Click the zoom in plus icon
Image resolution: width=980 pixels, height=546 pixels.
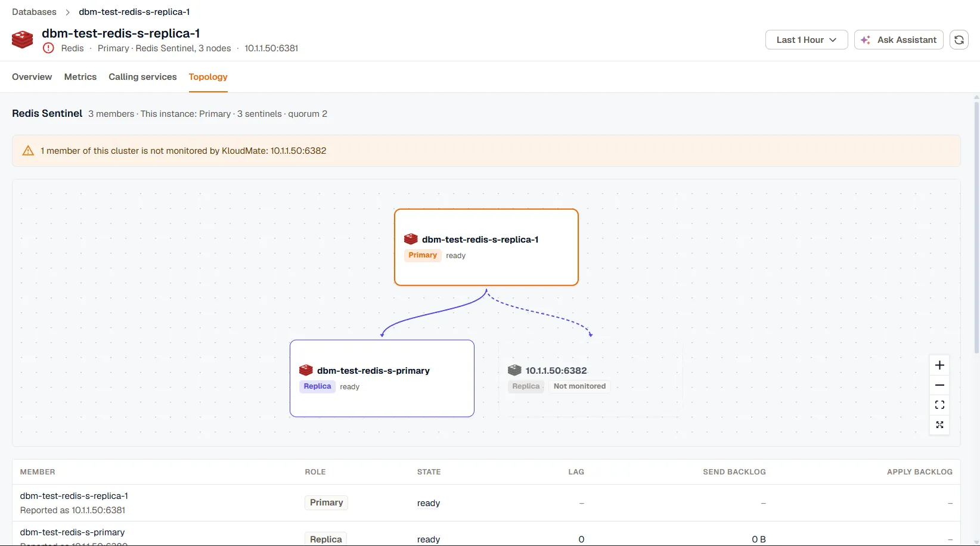939,365
